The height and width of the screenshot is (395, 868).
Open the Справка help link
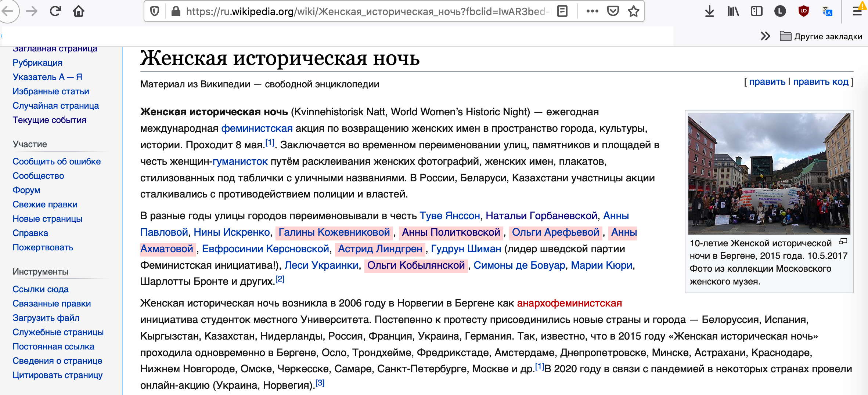pyautogui.click(x=30, y=233)
